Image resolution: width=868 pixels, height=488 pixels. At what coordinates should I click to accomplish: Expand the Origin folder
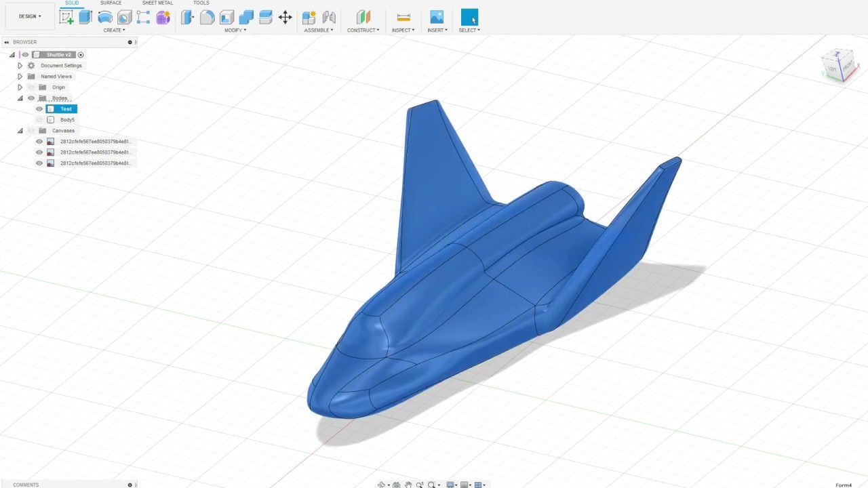click(x=20, y=87)
